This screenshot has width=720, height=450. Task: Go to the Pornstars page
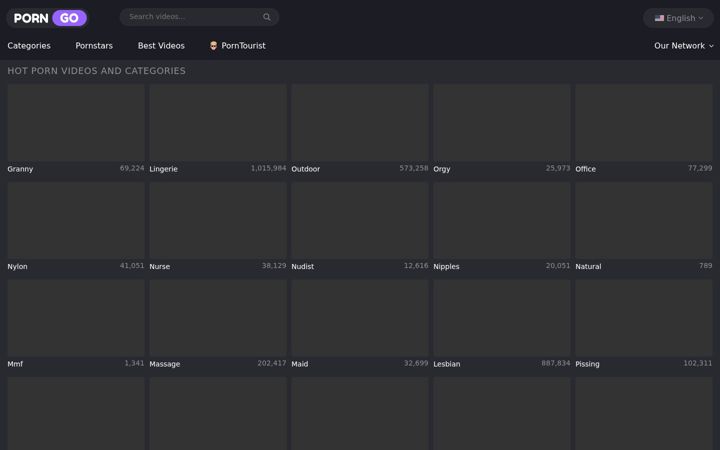tap(94, 46)
